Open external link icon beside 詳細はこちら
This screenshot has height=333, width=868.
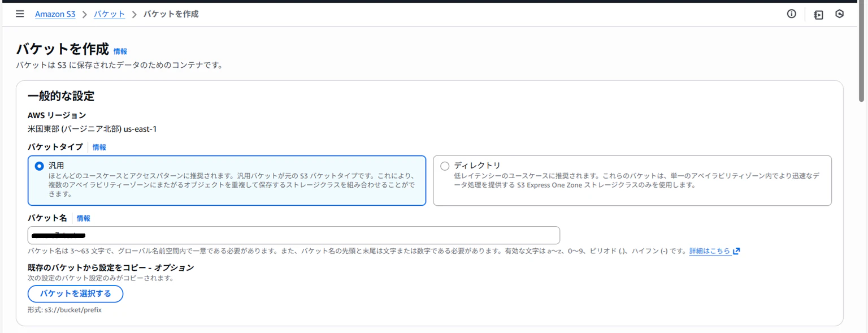tap(736, 251)
